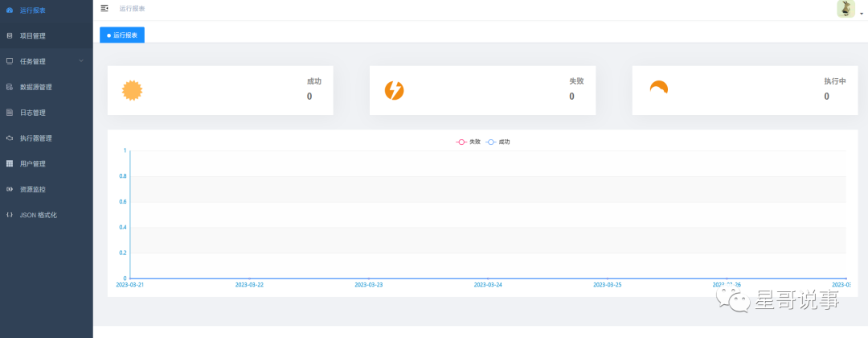The width and height of the screenshot is (868, 338).
Task: Switch to the 运行报表 blue tab
Action: click(122, 35)
